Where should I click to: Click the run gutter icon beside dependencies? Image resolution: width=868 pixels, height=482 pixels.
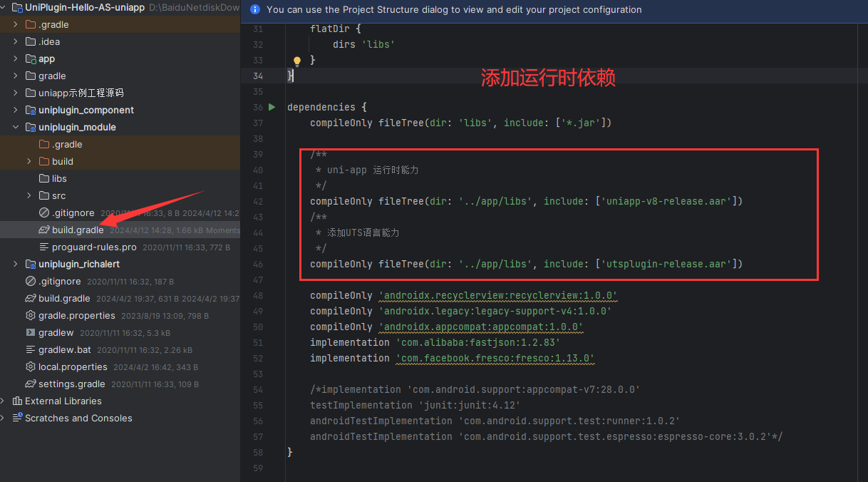click(272, 107)
